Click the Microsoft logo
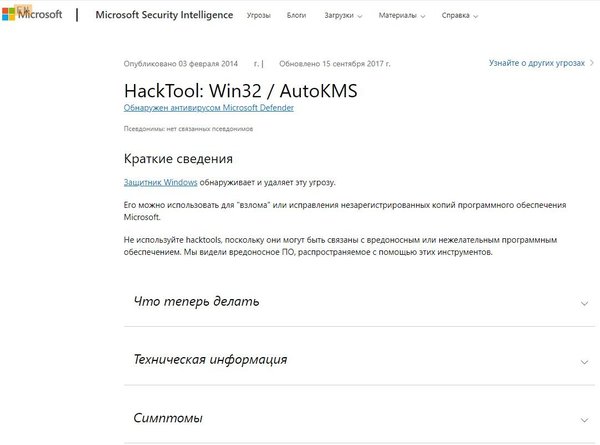The width and height of the screenshot is (600, 445). 32,15
